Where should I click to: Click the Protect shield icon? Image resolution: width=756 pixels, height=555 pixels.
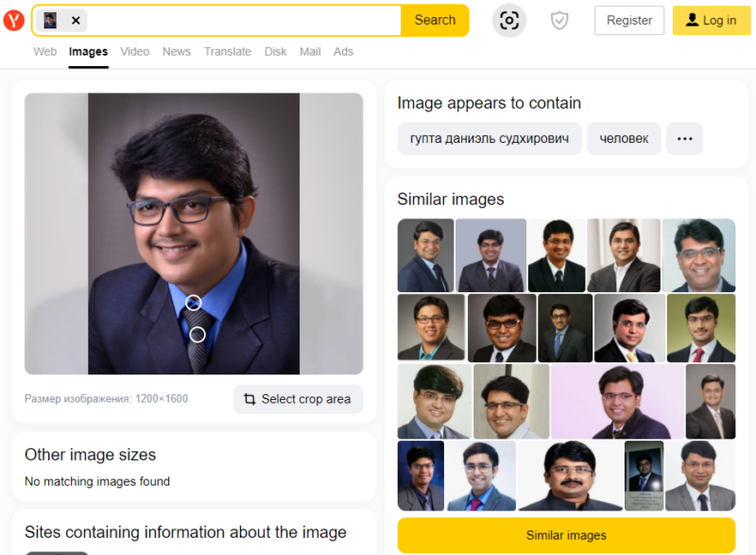point(558,20)
